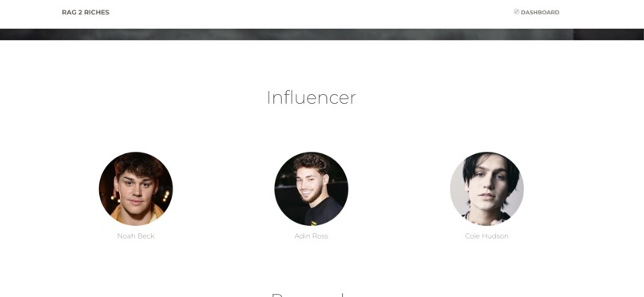The image size is (644, 297).
Task: Click the black t-shirt in Adin Ross photo
Action: click(x=324, y=212)
